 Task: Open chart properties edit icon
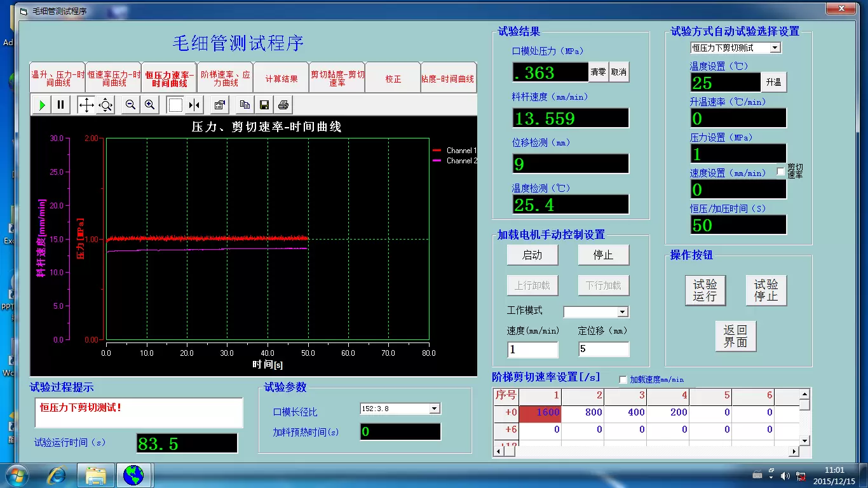[220, 105]
